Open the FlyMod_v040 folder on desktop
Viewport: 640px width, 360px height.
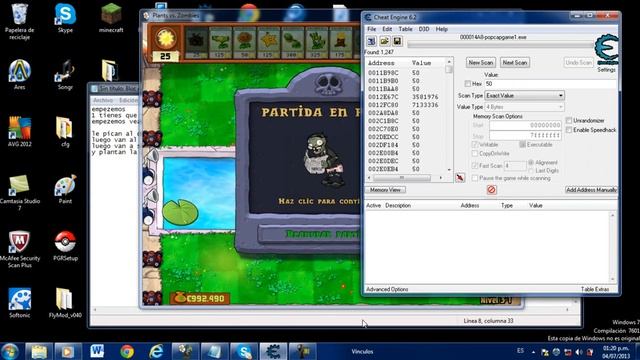click(x=65, y=303)
